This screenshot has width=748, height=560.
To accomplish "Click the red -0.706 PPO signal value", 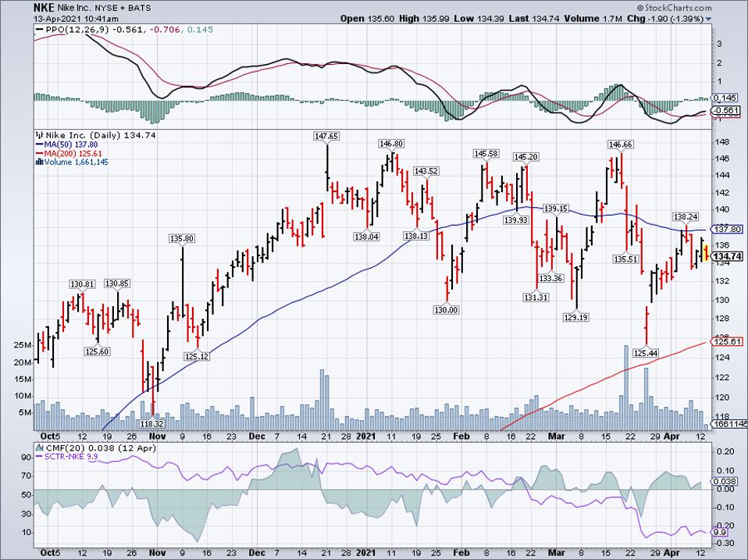I will click(165, 30).
